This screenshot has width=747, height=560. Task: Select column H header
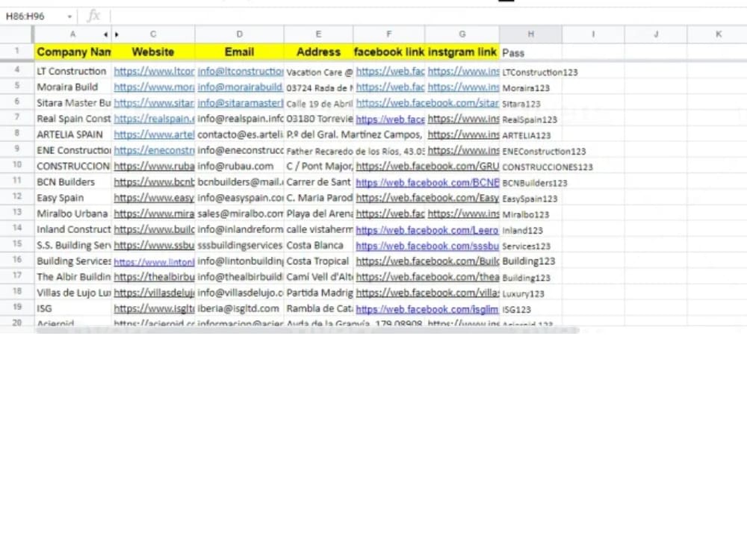coord(530,34)
